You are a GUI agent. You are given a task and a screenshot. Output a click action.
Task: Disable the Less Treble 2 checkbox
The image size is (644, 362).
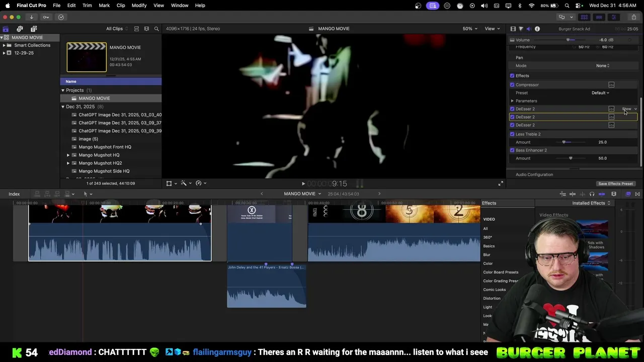[512, 134]
